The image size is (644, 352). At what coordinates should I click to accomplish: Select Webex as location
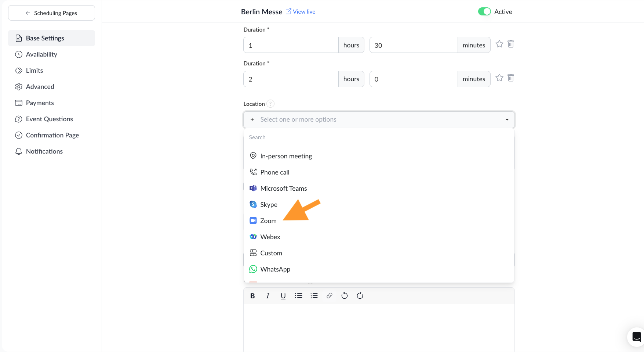tap(379, 237)
